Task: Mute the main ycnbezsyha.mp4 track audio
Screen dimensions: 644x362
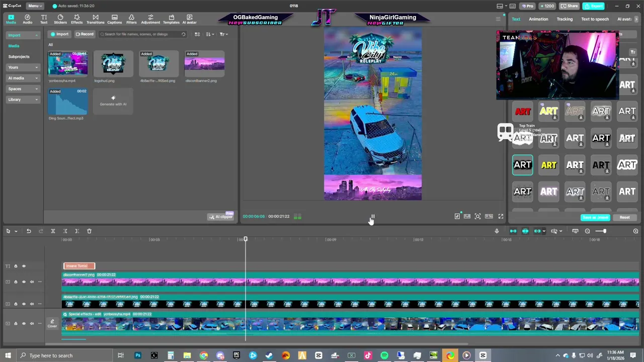Action: click(32, 323)
